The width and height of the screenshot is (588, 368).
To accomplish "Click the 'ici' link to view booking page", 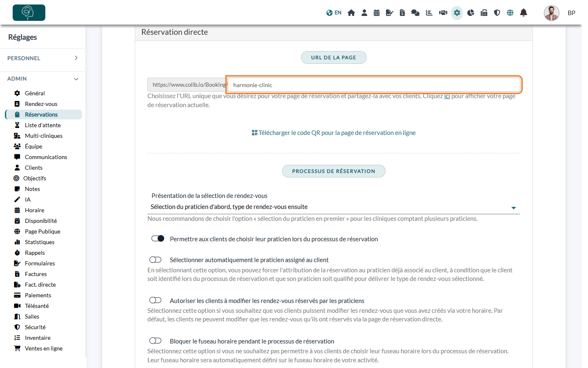I will tap(447, 96).
